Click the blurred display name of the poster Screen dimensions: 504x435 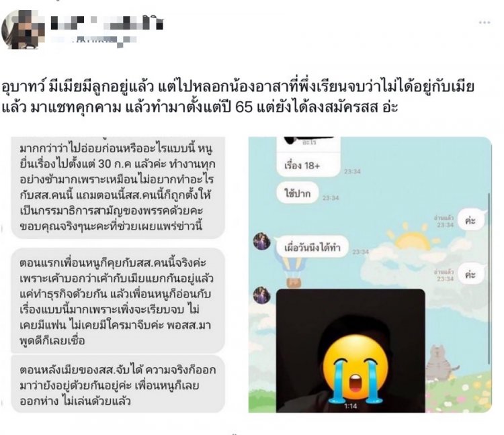[x=107, y=23]
